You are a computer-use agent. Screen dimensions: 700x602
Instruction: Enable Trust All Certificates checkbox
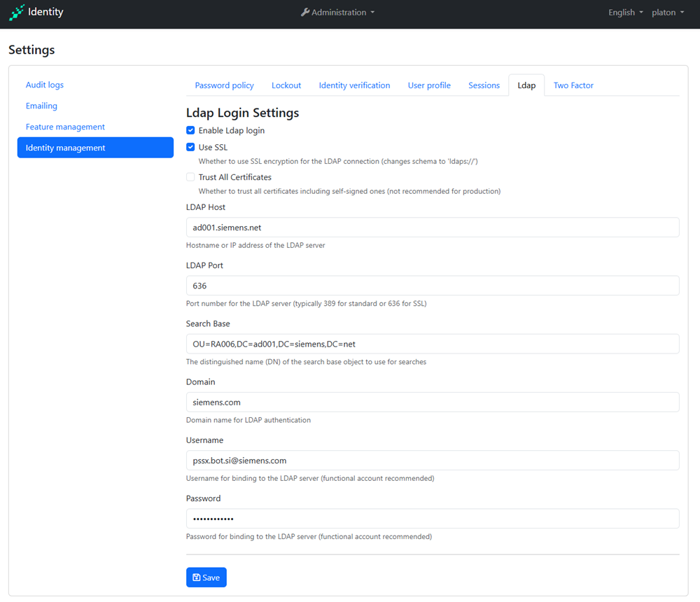click(x=190, y=177)
